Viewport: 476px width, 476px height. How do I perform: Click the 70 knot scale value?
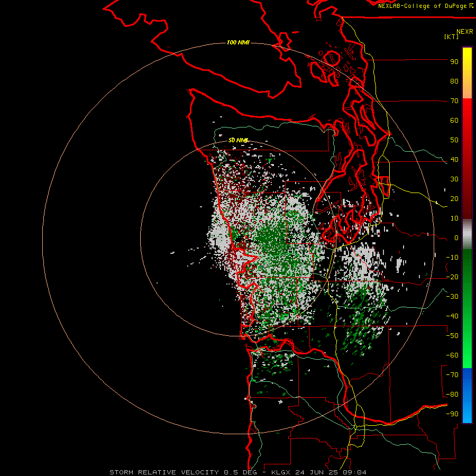[x=454, y=101]
